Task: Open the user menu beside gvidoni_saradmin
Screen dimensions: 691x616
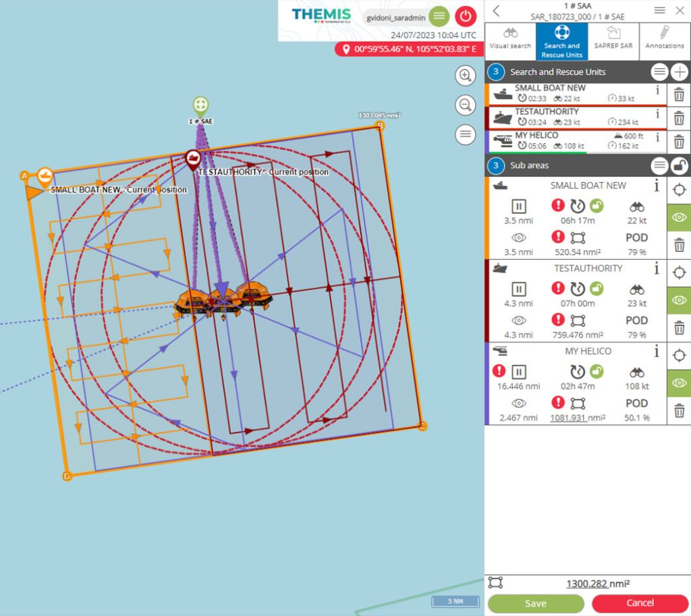Action: (439, 16)
